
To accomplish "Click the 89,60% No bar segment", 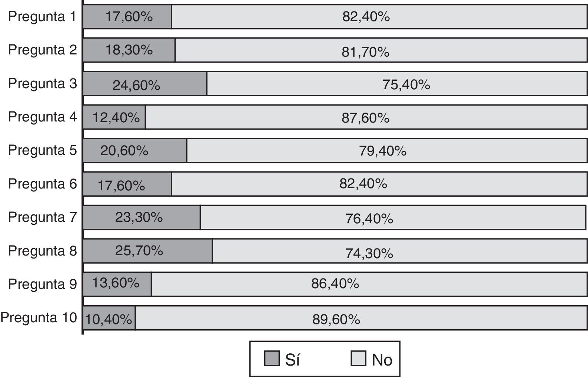I will 361,318.
